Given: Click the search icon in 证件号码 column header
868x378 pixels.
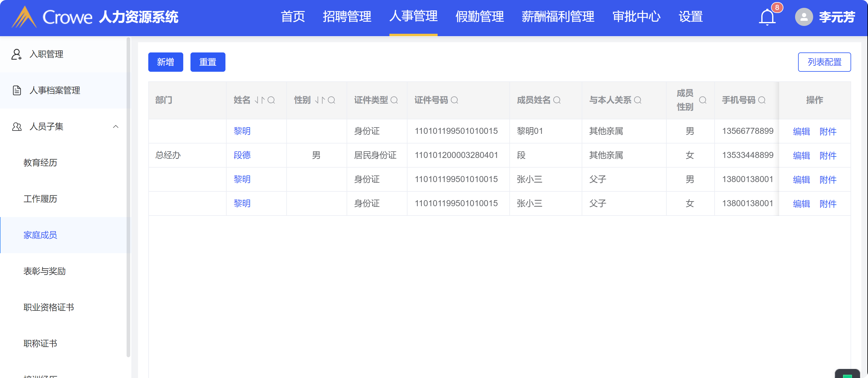Looking at the screenshot, I should [454, 100].
